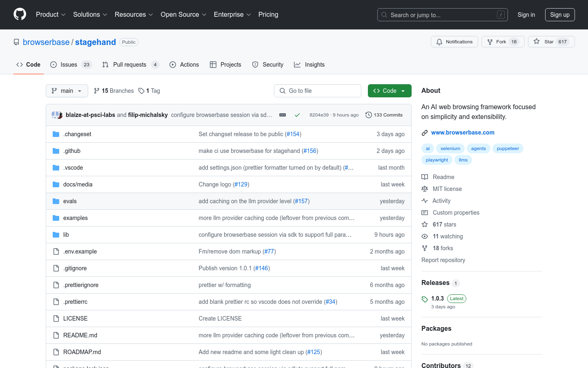This screenshot has width=588, height=368.
Task: Switch to the Security tab
Action: pyautogui.click(x=268, y=65)
